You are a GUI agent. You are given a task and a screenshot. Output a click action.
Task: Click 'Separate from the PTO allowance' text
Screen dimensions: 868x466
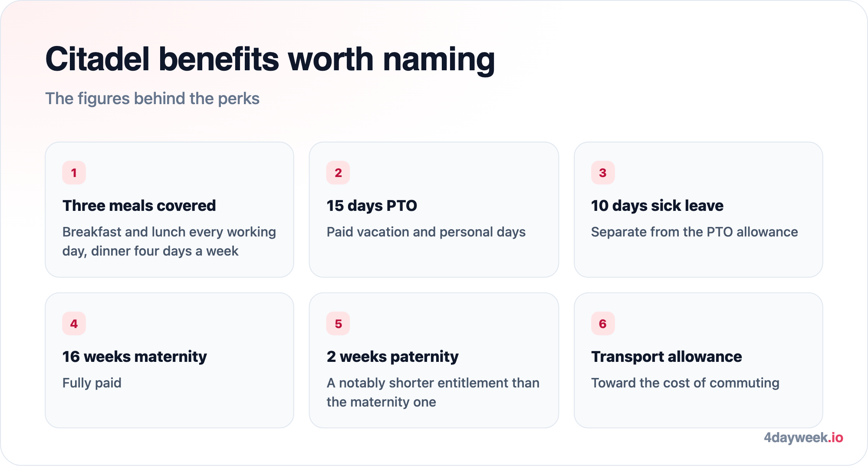(694, 232)
